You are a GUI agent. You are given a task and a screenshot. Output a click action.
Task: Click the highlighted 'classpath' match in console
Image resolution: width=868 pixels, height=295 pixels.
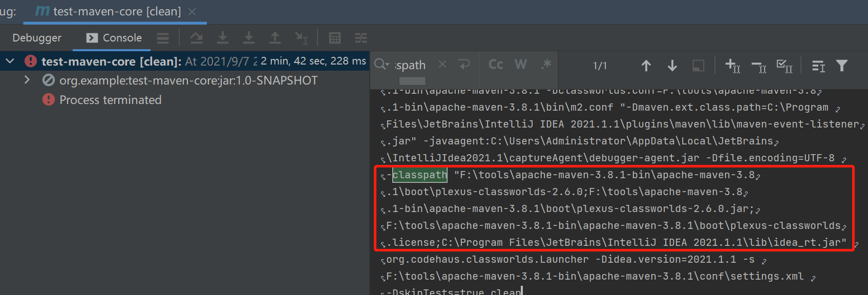click(420, 175)
